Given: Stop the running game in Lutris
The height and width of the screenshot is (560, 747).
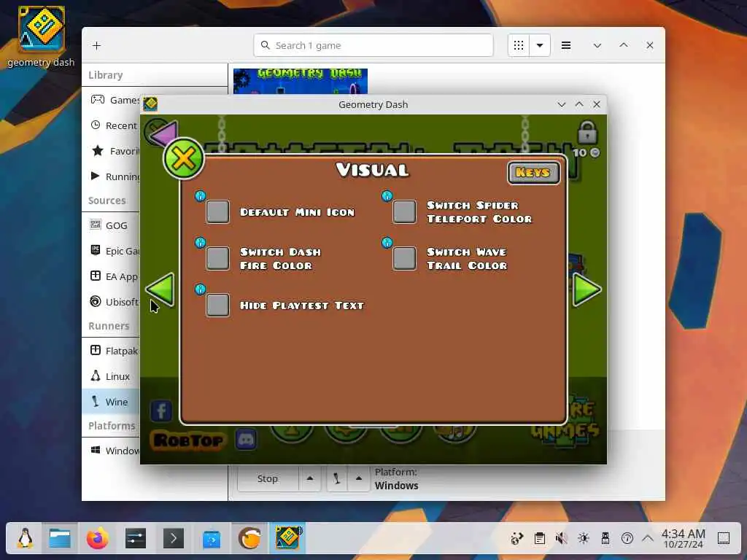Looking at the screenshot, I should tap(268, 478).
